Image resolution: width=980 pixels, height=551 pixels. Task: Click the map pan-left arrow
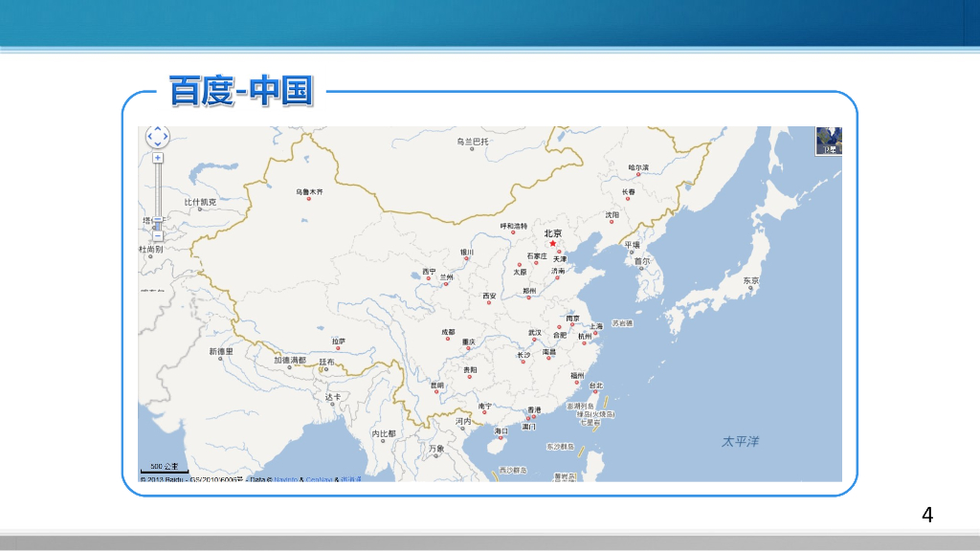(150, 136)
